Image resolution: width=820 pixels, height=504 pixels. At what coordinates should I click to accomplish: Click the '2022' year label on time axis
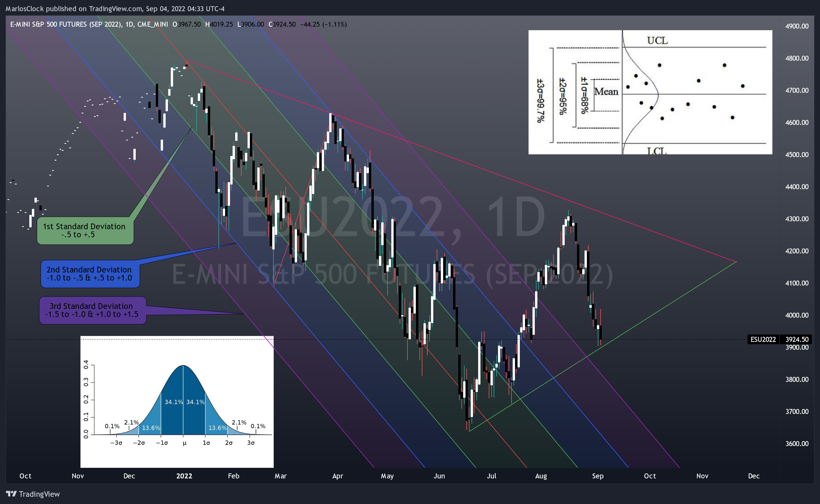tap(184, 476)
